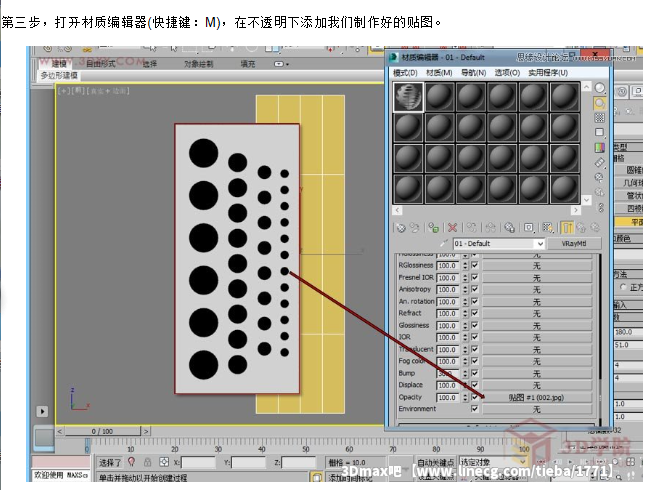Toggle the IOR map checkbox
653x490 pixels.
tap(475, 337)
